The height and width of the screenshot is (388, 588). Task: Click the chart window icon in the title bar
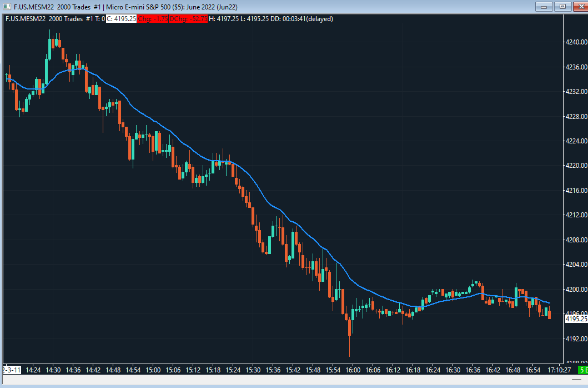point(7,7)
